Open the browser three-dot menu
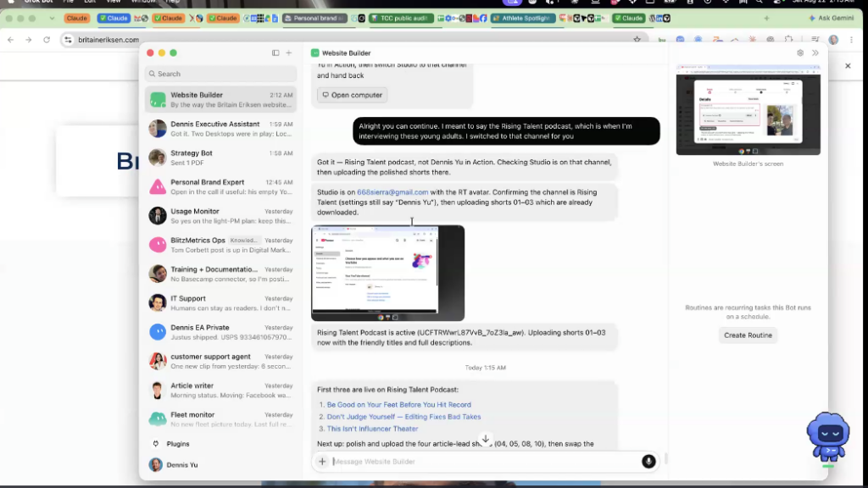 coord(851,40)
